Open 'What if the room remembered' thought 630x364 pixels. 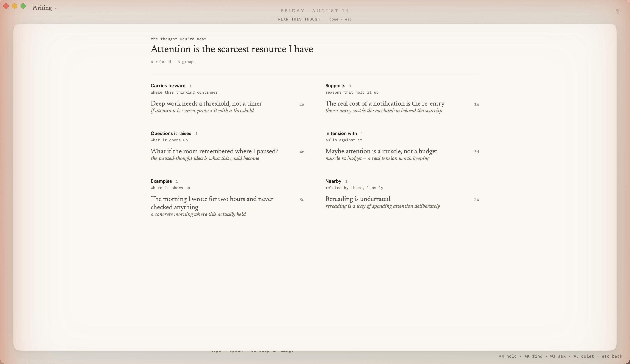point(214,151)
